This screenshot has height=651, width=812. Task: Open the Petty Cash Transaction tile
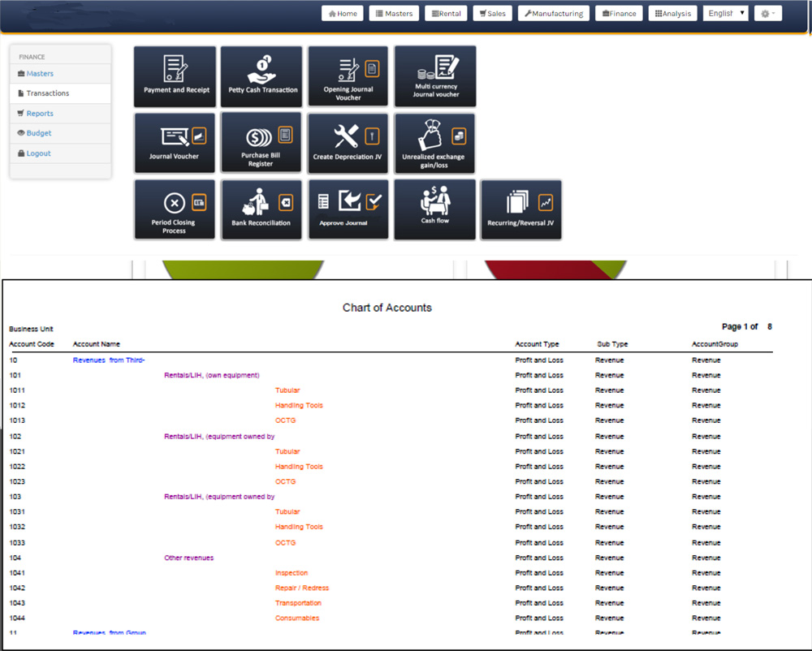pos(261,76)
